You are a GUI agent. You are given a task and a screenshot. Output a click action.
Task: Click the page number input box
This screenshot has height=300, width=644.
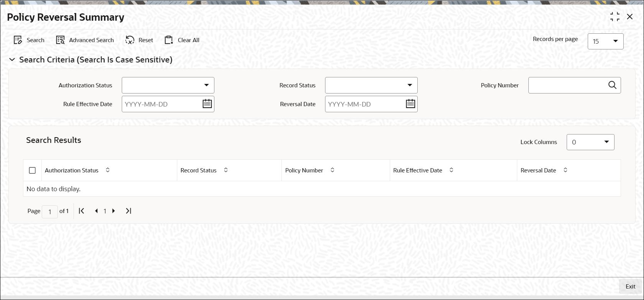[50, 211]
